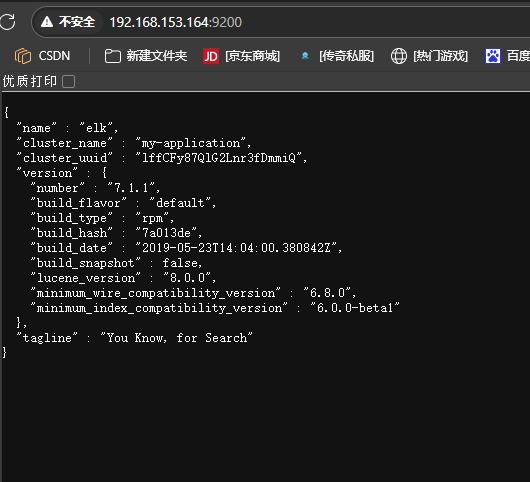The height and width of the screenshot is (482, 530).
Task: Click the build_type value "rpm"
Action: point(152,218)
